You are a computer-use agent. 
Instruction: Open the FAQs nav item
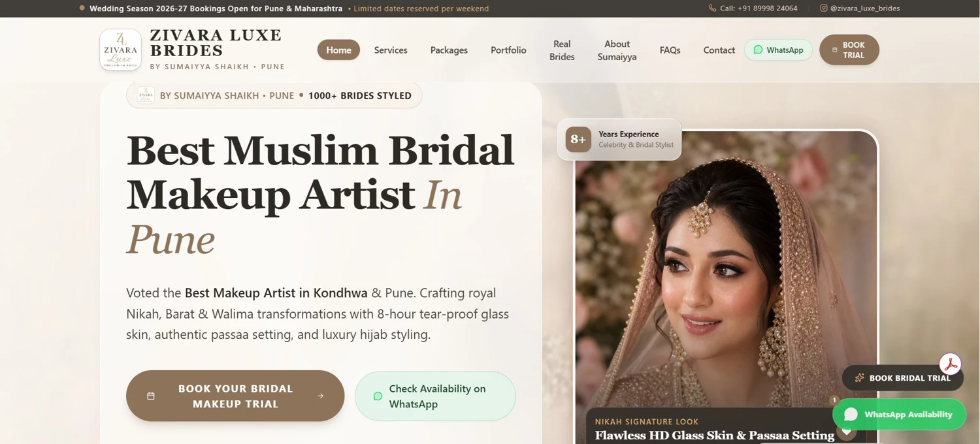670,50
